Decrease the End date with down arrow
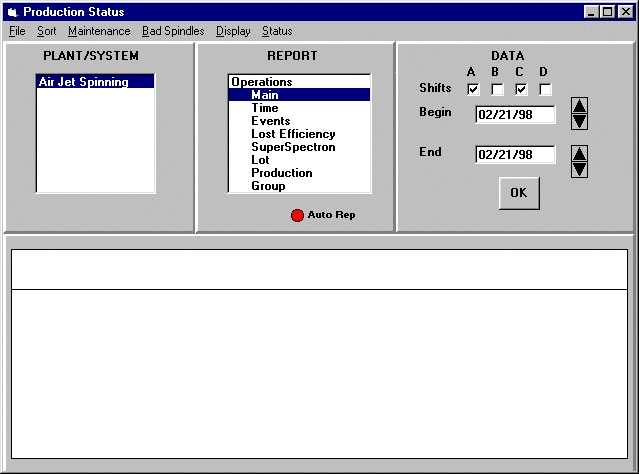The width and height of the screenshot is (639, 474). [x=579, y=169]
